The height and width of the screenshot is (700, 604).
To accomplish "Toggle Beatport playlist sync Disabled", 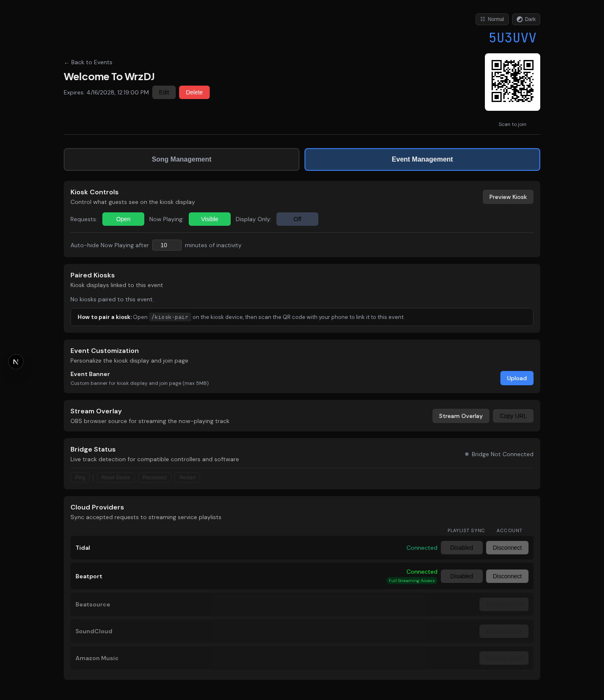I will 461,576.
